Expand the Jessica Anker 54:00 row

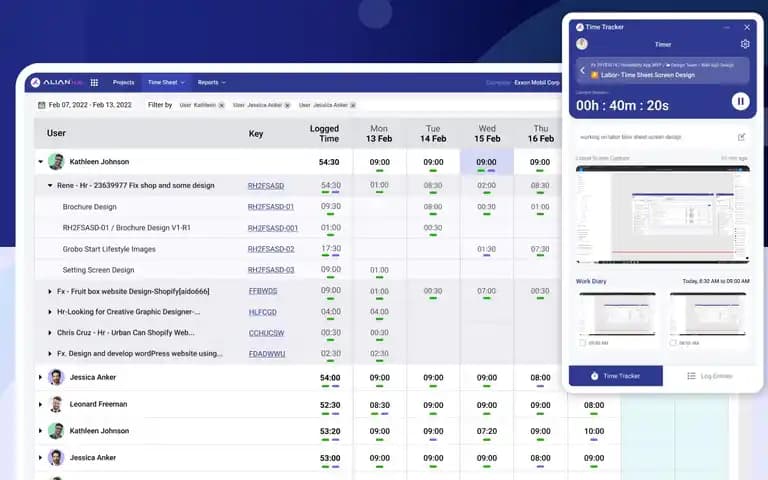tap(41, 377)
